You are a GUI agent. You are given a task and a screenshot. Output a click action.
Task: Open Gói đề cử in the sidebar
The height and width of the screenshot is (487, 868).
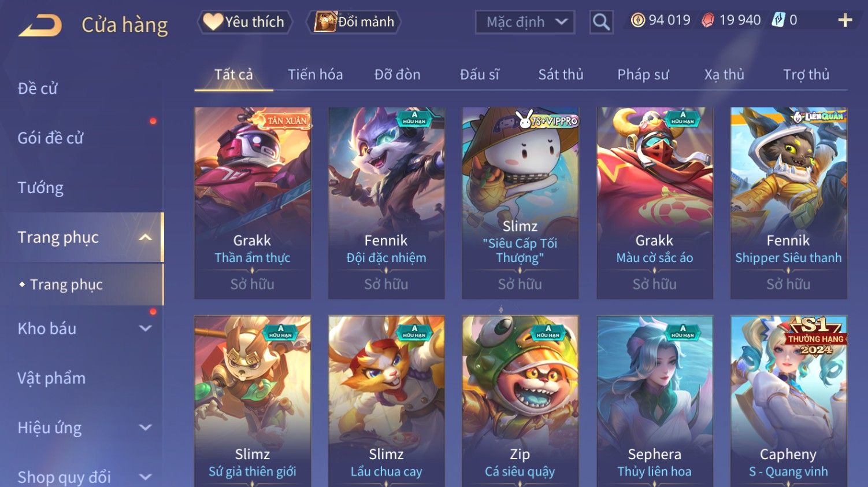pyautogui.click(x=51, y=138)
